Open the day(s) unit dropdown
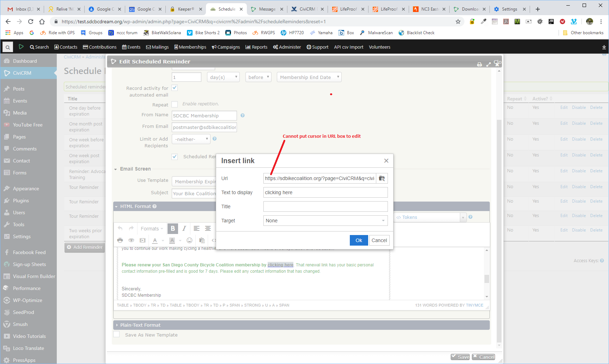 click(223, 77)
